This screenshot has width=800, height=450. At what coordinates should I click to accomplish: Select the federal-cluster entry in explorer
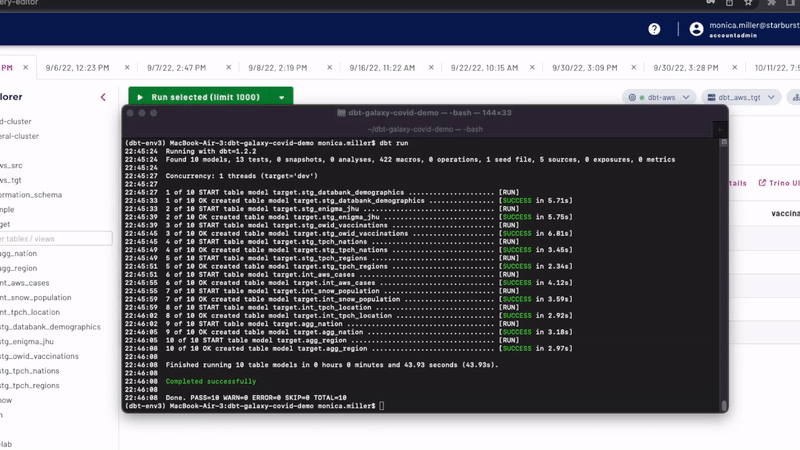(19, 136)
